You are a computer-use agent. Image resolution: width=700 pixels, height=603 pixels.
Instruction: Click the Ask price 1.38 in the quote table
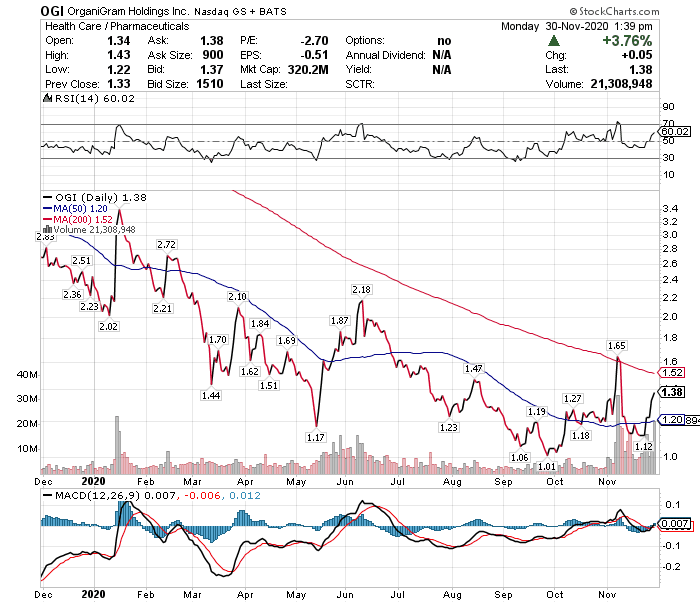[x=212, y=41]
